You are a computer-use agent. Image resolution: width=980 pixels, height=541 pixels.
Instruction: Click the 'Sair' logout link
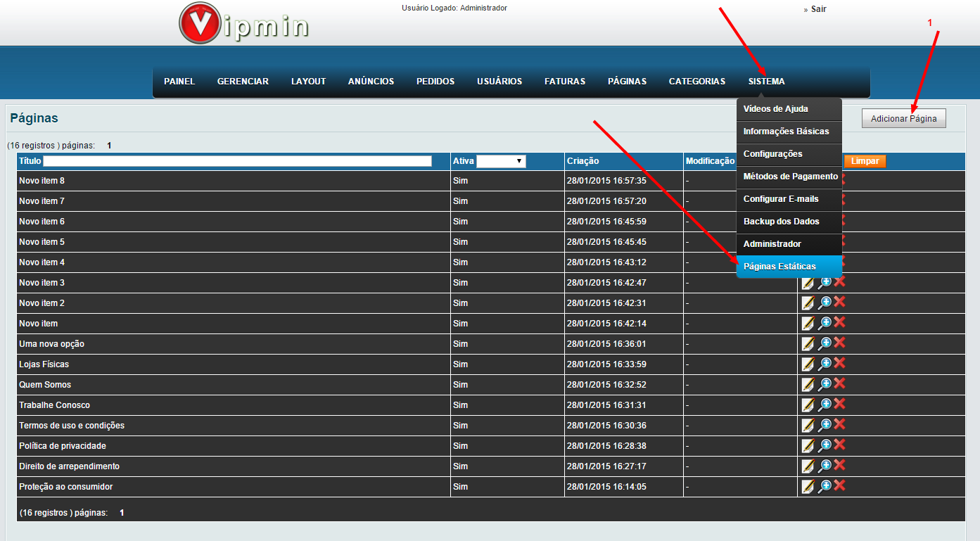pyautogui.click(x=819, y=9)
